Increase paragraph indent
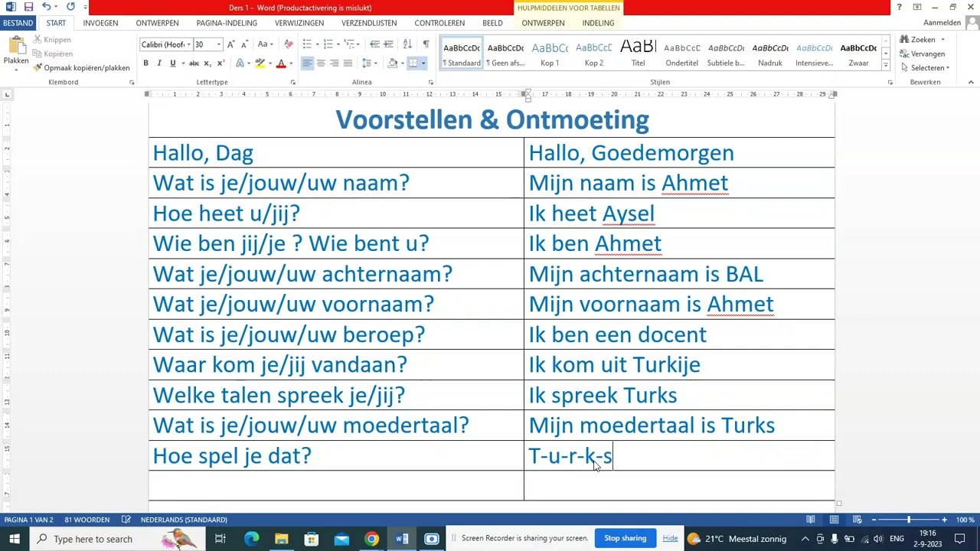 [388, 44]
